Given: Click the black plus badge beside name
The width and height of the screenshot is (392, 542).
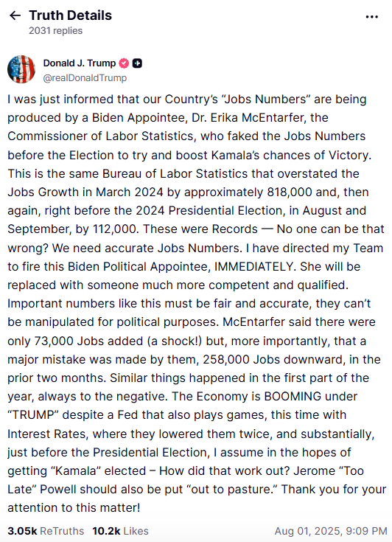Looking at the screenshot, I should point(138,63).
